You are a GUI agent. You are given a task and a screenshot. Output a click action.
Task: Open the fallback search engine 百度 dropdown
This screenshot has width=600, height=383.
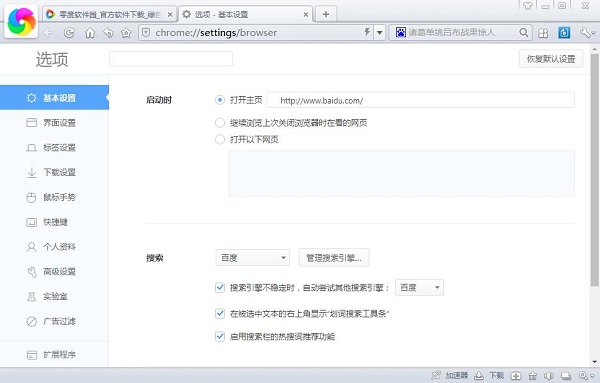pos(419,287)
